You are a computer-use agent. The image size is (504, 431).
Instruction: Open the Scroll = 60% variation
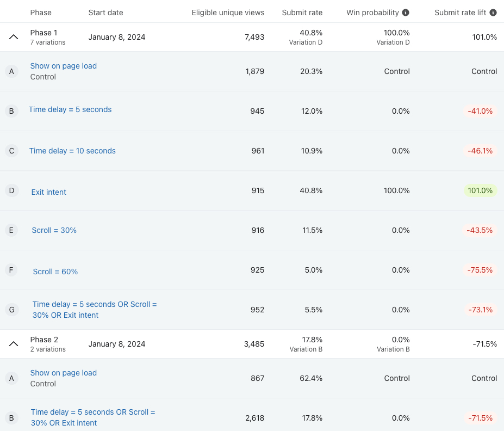tap(55, 271)
